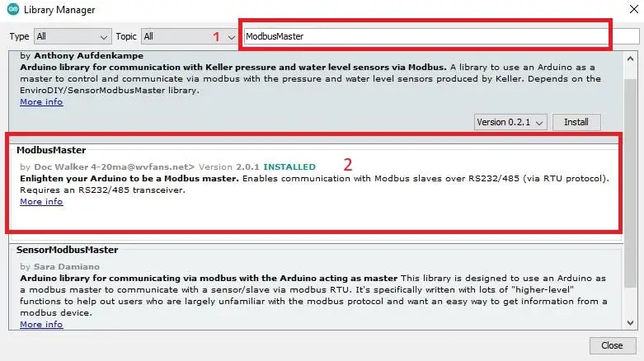The height and width of the screenshot is (361, 644).
Task: Expand the Version 0.2.1 selector
Action: pyautogui.click(x=510, y=122)
